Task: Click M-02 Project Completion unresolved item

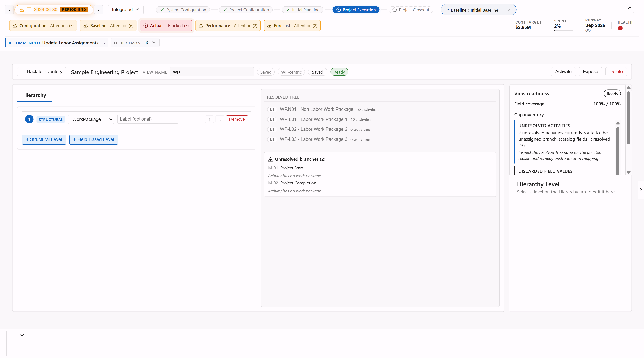Action: [292, 183]
